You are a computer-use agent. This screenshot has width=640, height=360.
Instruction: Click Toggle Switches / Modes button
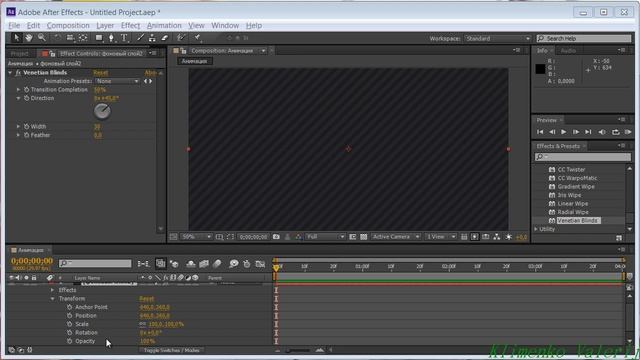171,350
